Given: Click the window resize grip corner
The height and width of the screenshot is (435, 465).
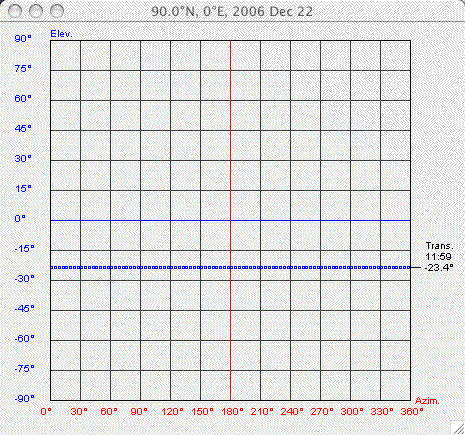Looking at the screenshot, I should coord(458,428).
